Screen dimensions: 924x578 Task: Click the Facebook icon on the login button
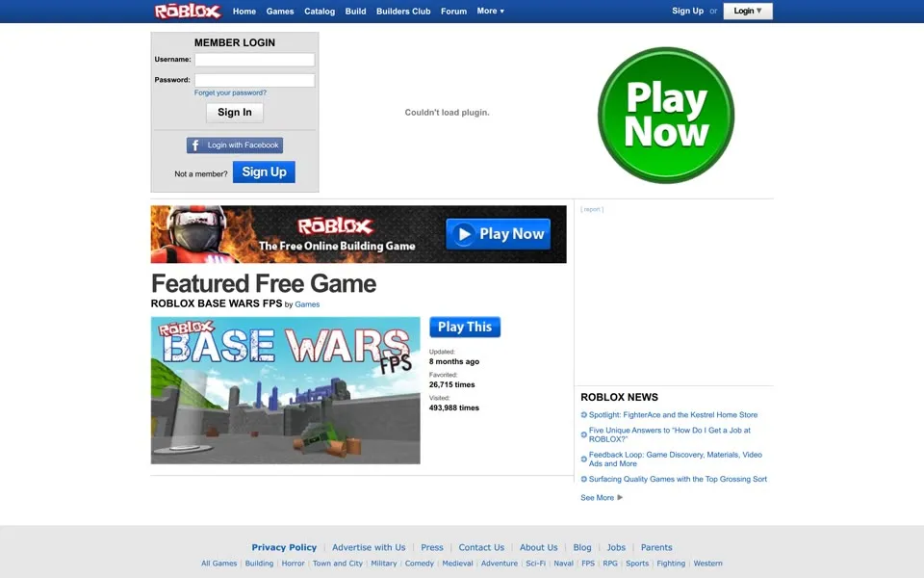click(195, 145)
